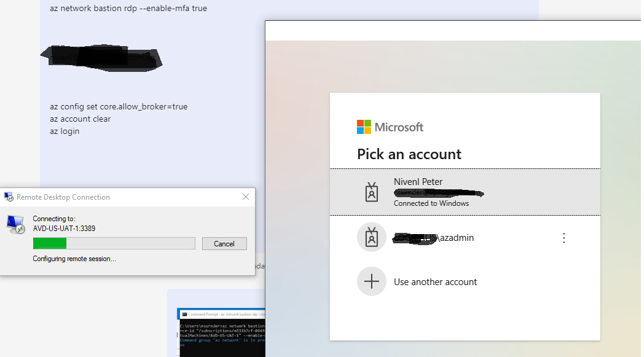Click the badge icon beside azadmin
The width and height of the screenshot is (644, 357).
(372, 237)
